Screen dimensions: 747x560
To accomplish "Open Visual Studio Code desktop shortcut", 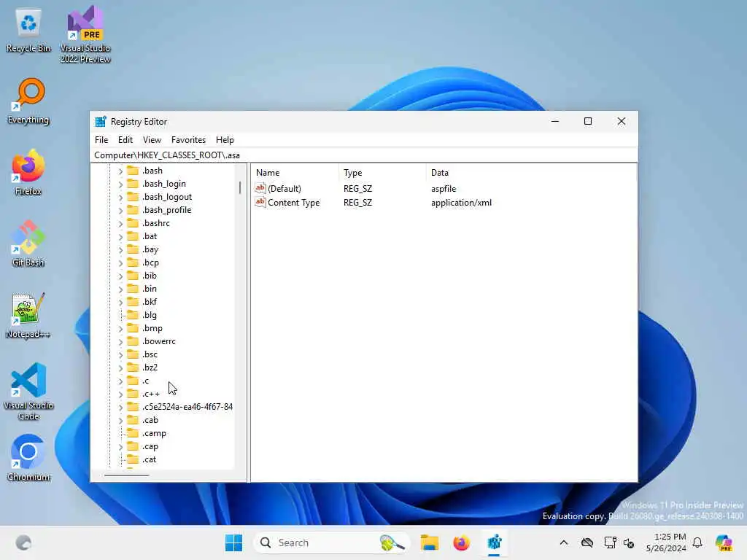I will (28, 392).
